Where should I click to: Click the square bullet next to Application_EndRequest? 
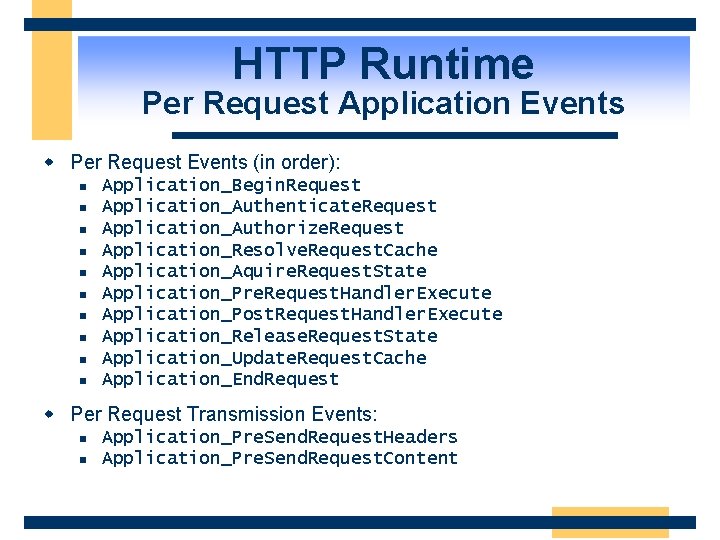click(83, 381)
